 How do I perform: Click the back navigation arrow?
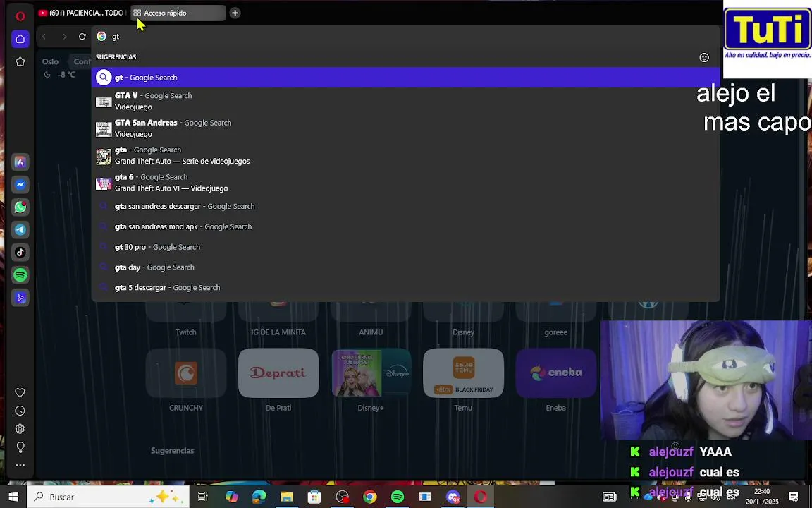44,36
